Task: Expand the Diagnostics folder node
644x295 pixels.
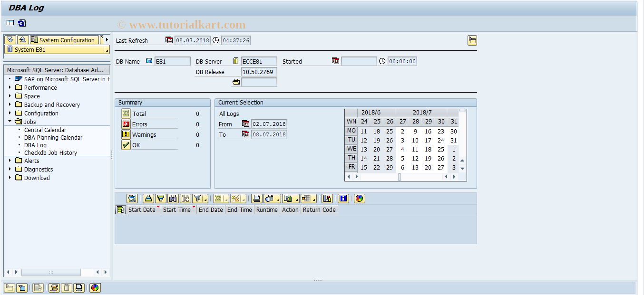Action: click(x=10, y=169)
